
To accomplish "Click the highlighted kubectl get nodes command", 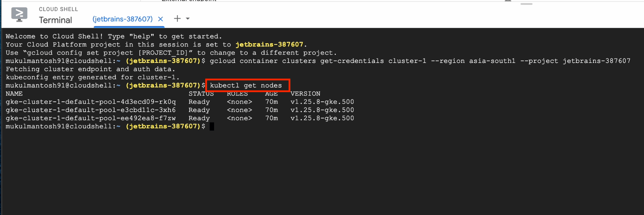I will (x=246, y=85).
